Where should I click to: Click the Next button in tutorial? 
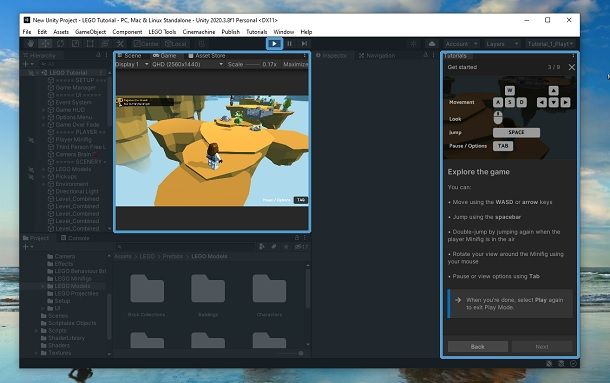click(x=542, y=346)
